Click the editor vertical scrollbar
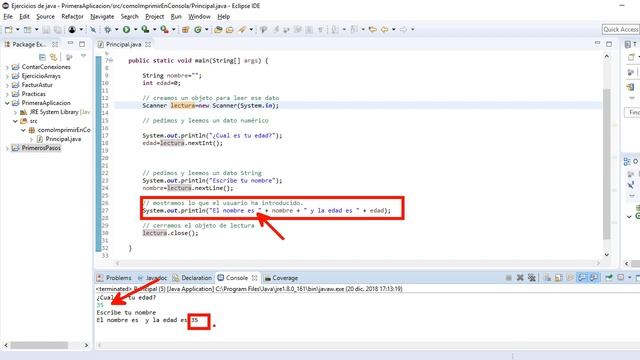The height and width of the screenshot is (360, 640). [x=607, y=163]
